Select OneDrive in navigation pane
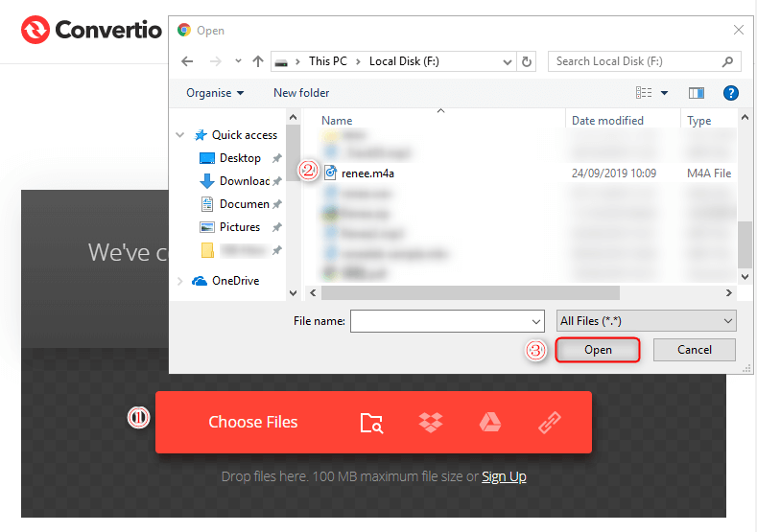The image size is (757, 532). [236, 281]
